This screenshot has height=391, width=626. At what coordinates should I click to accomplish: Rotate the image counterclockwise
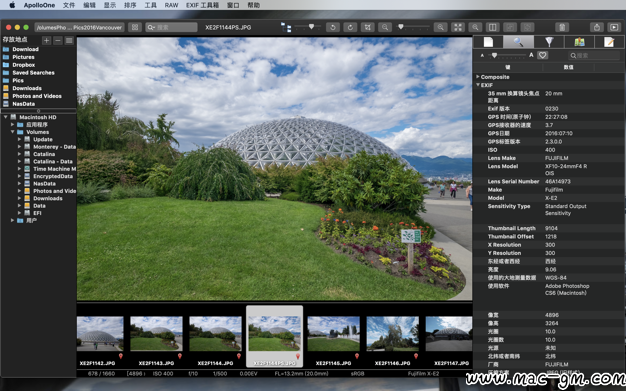point(333,27)
